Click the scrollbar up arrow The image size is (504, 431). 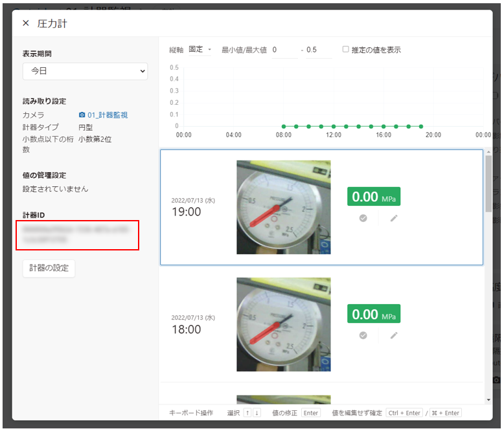(x=488, y=152)
